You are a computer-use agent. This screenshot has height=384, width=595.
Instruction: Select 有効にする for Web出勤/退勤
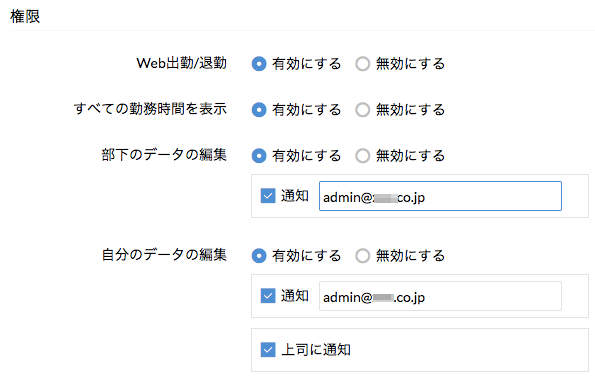click(x=259, y=64)
